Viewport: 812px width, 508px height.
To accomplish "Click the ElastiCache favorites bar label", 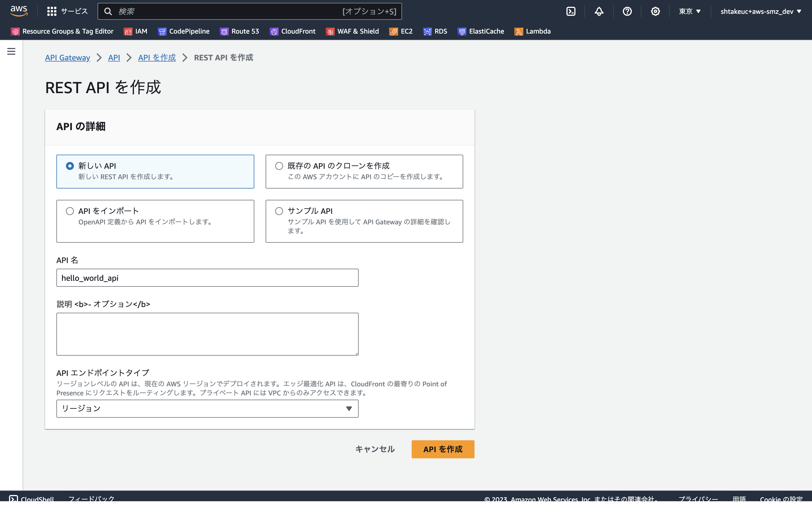I will 487,32.
